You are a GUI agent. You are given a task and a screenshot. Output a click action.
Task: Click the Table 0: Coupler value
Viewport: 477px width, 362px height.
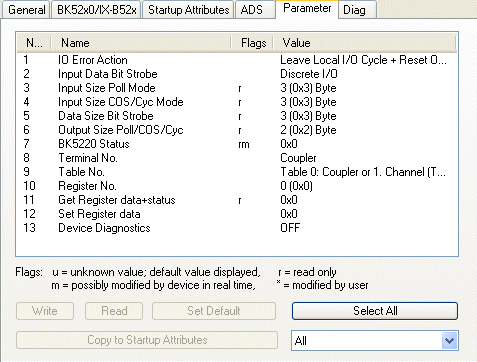coord(363,172)
